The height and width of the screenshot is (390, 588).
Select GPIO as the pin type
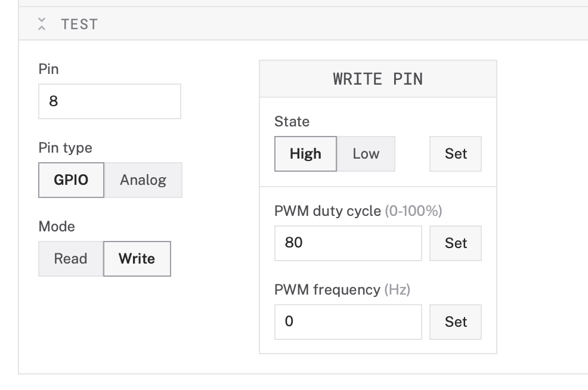71,180
